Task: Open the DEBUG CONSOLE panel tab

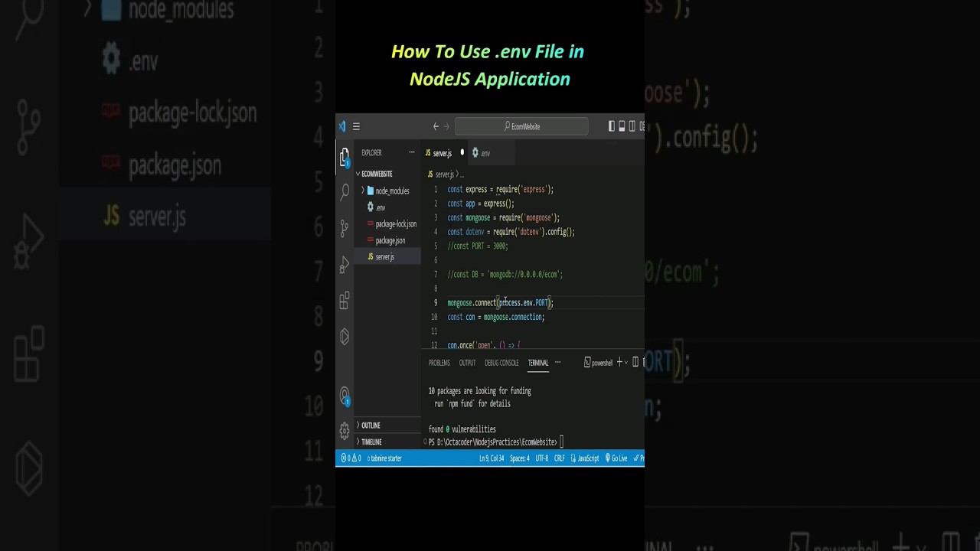Action: [x=501, y=363]
